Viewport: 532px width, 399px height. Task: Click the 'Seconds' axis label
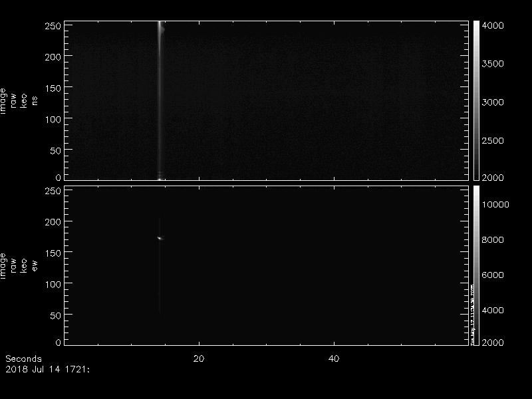(23, 358)
